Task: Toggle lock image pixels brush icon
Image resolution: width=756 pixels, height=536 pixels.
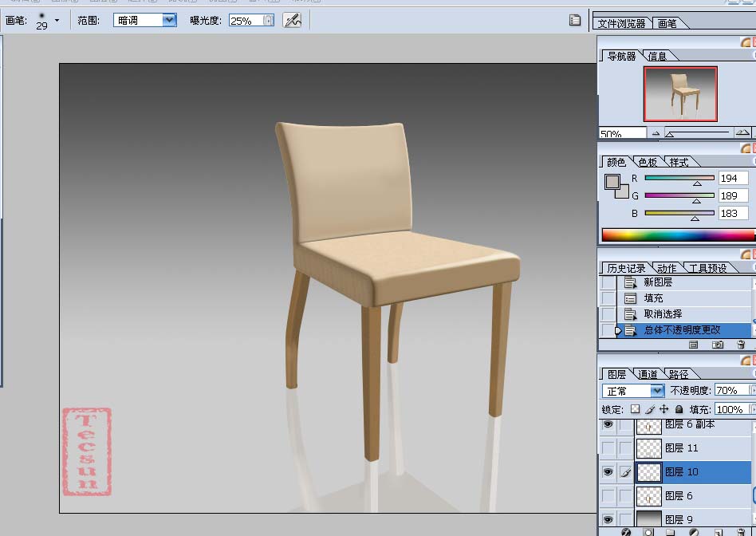Action: coord(650,409)
